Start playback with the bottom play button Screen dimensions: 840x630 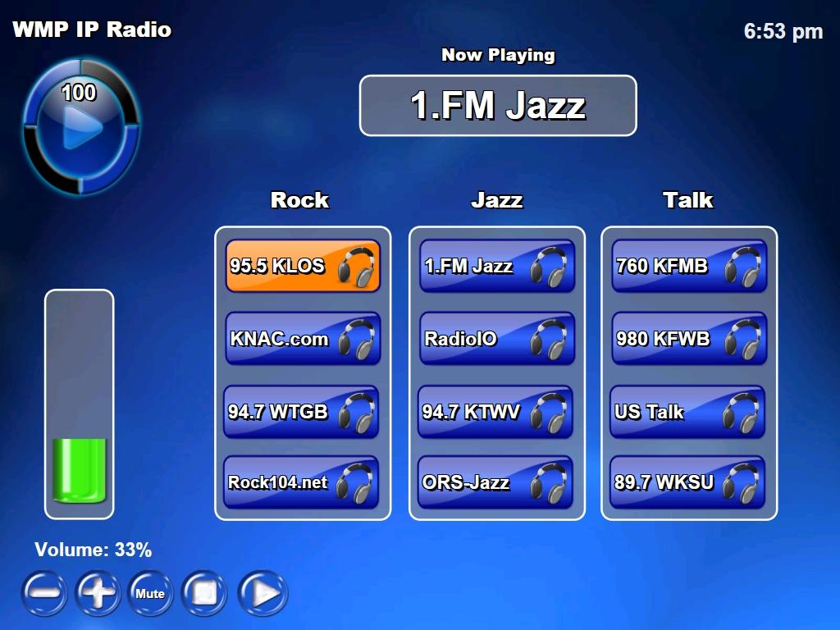point(262,593)
